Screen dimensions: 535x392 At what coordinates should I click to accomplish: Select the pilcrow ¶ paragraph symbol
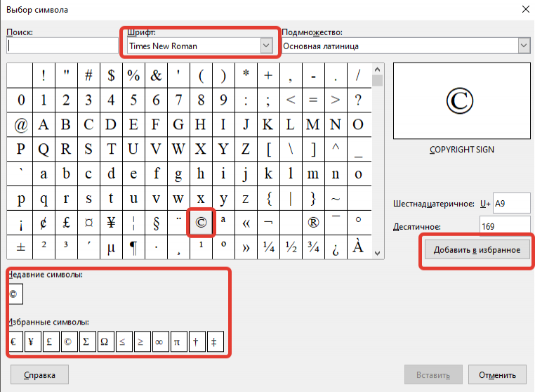(x=133, y=247)
